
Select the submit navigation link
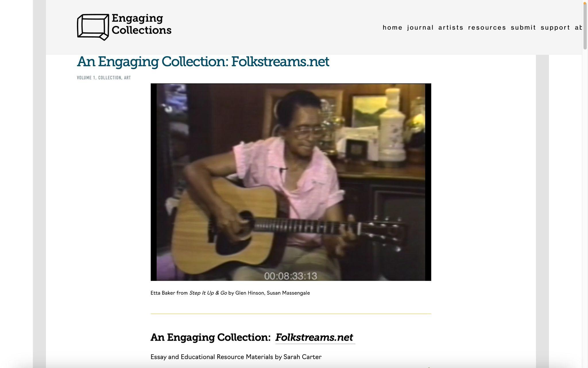(523, 28)
